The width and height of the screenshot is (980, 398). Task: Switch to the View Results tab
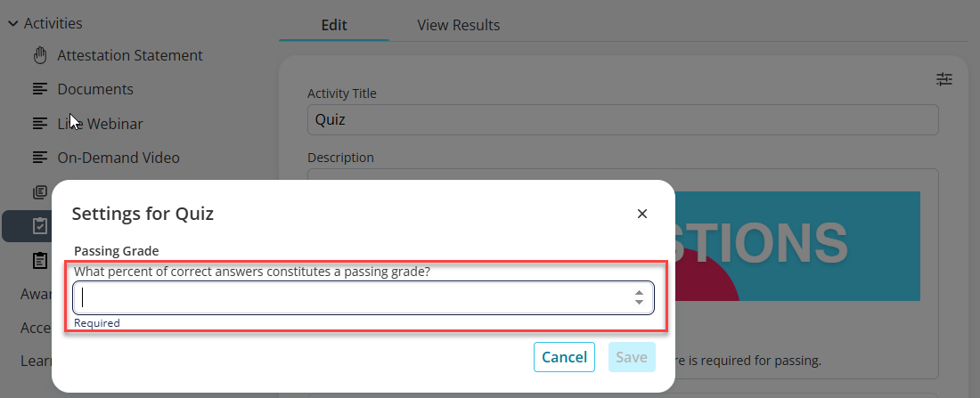(459, 25)
